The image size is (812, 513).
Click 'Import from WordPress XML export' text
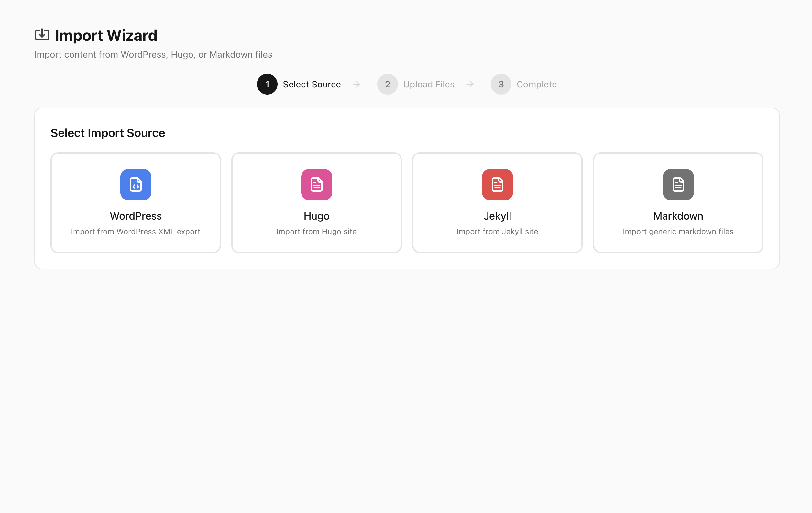(136, 232)
